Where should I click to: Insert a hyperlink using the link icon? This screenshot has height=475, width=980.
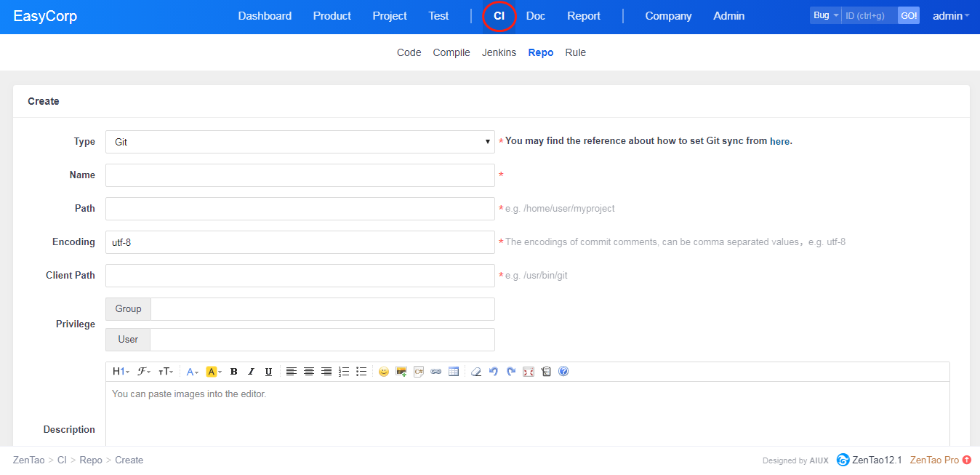click(x=436, y=372)
